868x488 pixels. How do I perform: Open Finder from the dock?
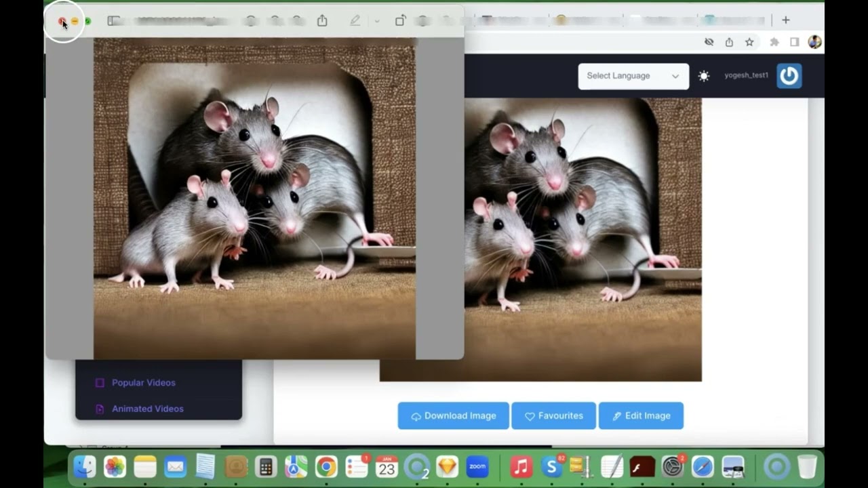(85, 466)
